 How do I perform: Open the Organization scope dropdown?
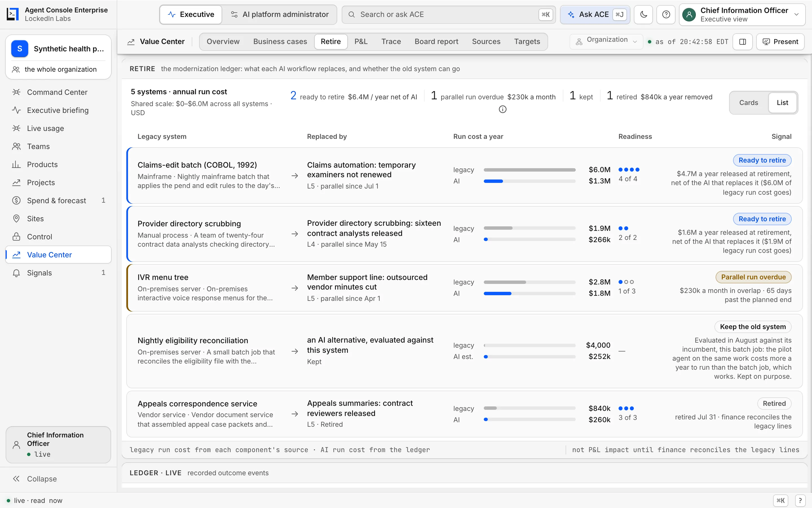606,42
